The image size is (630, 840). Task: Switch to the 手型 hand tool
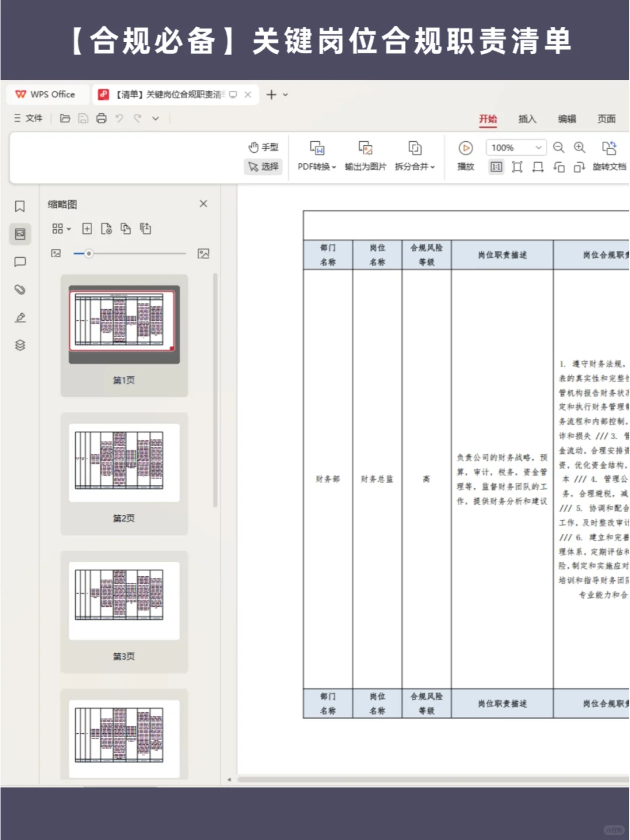tap(264, 147)
